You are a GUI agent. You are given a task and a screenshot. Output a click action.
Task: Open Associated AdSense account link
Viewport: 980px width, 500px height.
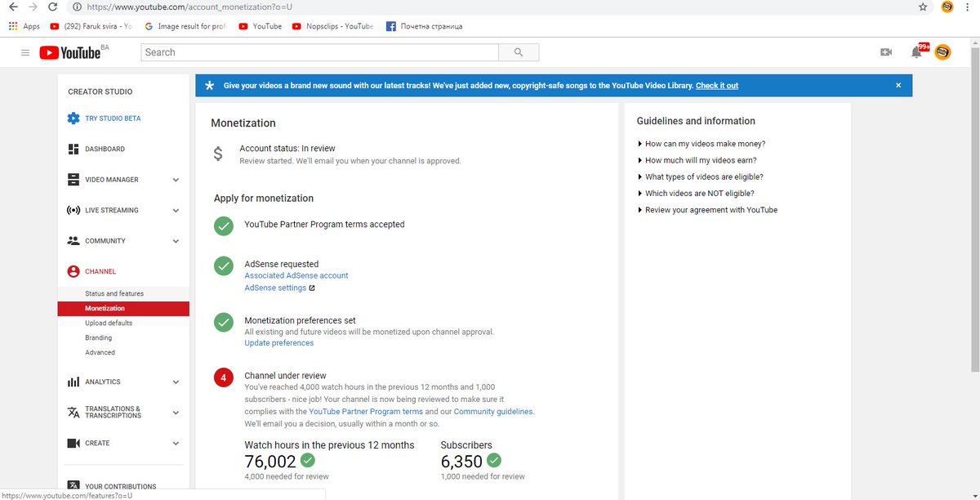[x=296, y=275]
